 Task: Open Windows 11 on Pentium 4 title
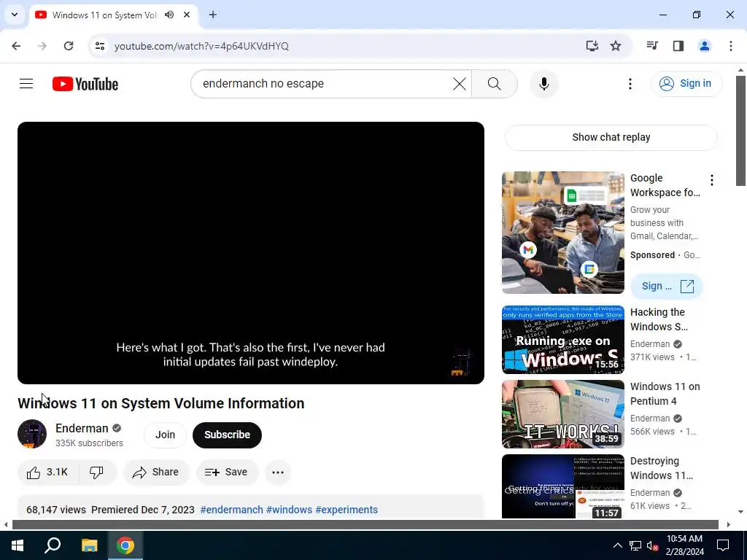(x=665, y=394)
